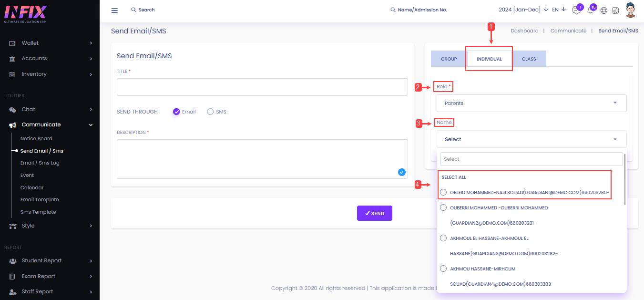Open the user profile avatar
The height and width of the screenshot is (300, 644).
tap(631, 10)
